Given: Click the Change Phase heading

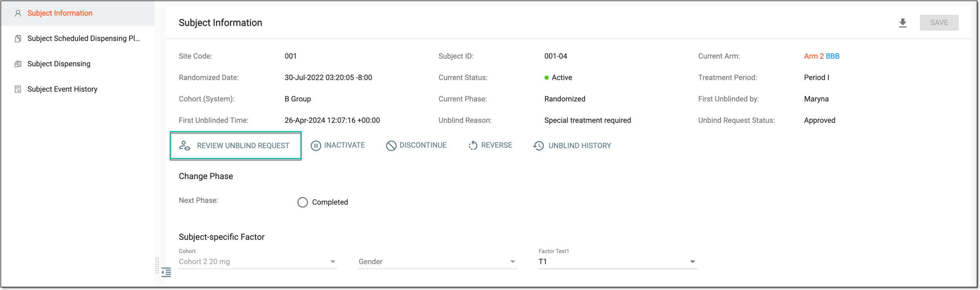Looking at the screenshot, I should pos(206,177).
